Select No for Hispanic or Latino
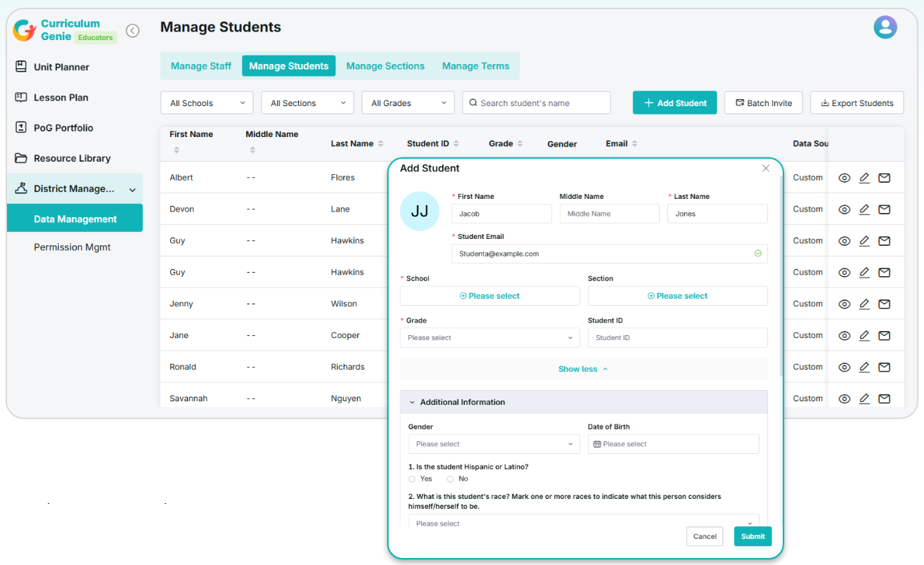Image resolution: width=924 pixels, height=565 pixels. [x=450, y=479]
